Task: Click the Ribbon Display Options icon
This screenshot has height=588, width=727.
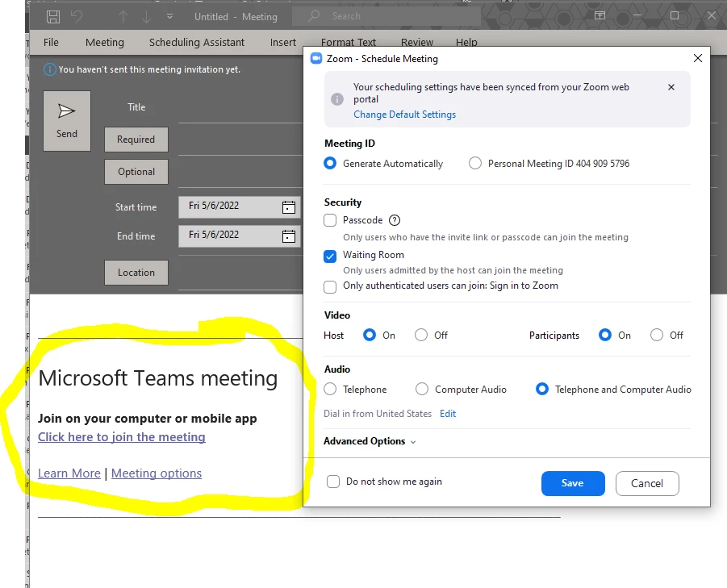Action: tap(600, 15)
